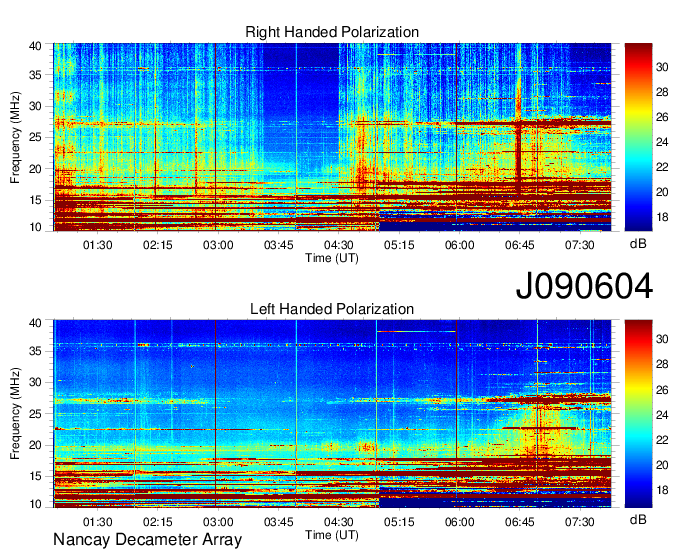Click 06:45 time tick on Right Handed plot
680x552 pixels.
pyautogui.click(x=520, y=245)
